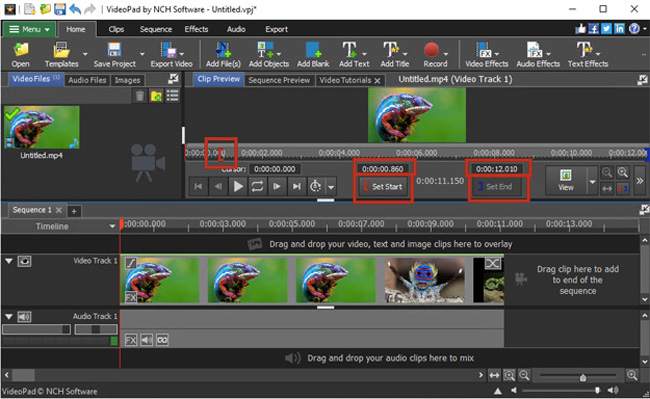Click the fade-in icon on the first clip
The image size is (650, 399).
(131, 263)
